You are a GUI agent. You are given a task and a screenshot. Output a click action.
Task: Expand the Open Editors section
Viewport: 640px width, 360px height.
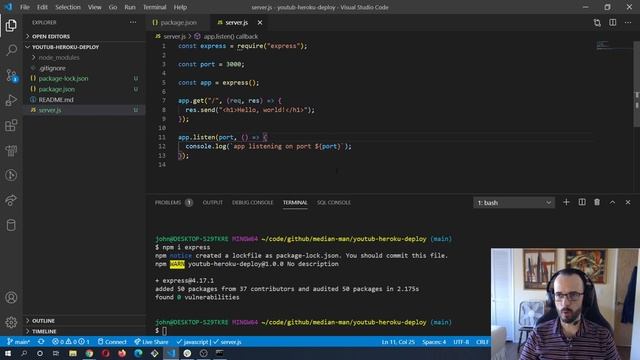[84, 36]
